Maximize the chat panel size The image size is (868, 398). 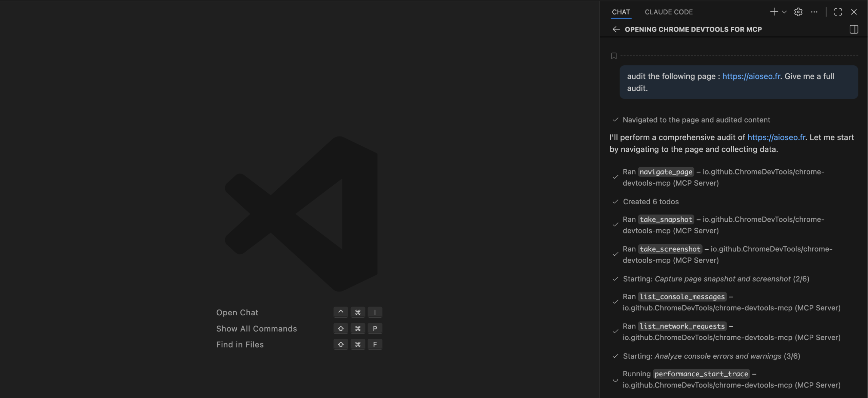tap(838, 12)
